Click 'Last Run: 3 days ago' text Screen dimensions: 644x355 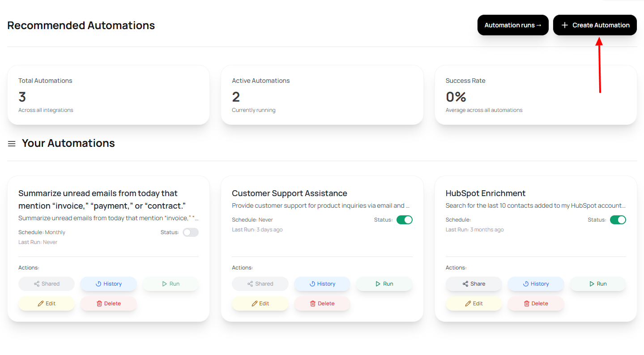257,230
